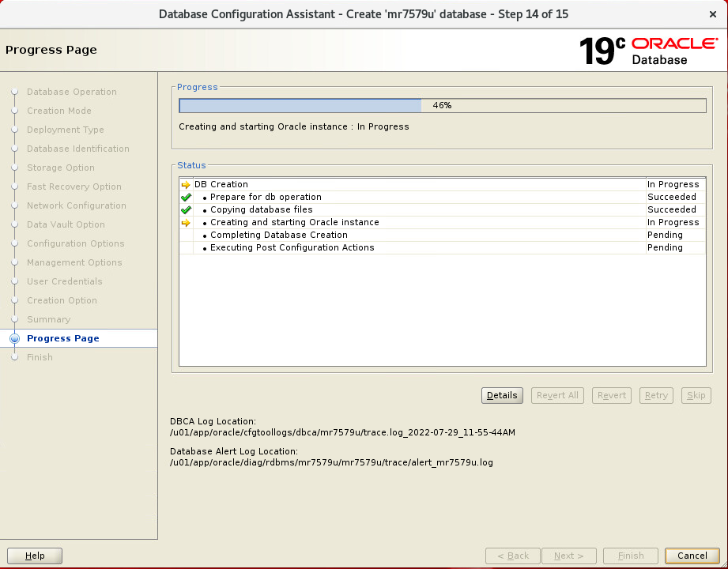
Task: Select the Deployment Type step
Action: click(66, 130)
